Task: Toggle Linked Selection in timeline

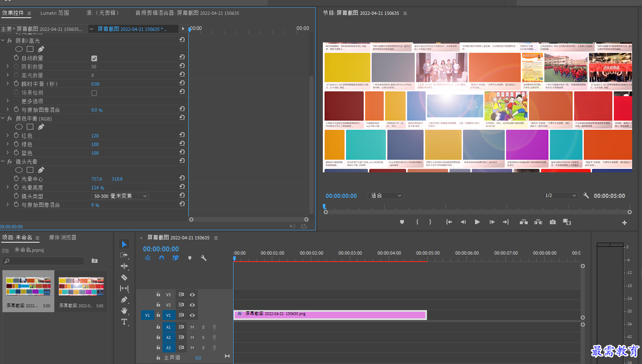Action: [176, 258]
